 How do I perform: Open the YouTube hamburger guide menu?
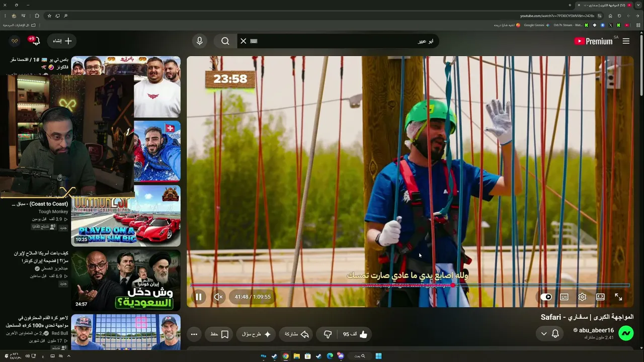click(x=626, y=41)
